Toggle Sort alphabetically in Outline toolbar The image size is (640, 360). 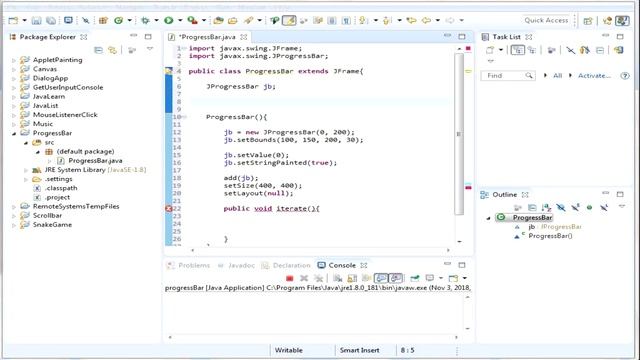546,208
